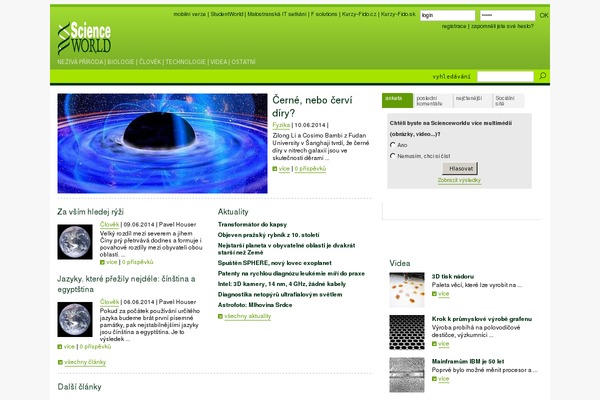Image resolution: width=600 pixels, height=400 pixels.
Task: Open the 'ČLOVĚK' menu section
Action: 150,62
